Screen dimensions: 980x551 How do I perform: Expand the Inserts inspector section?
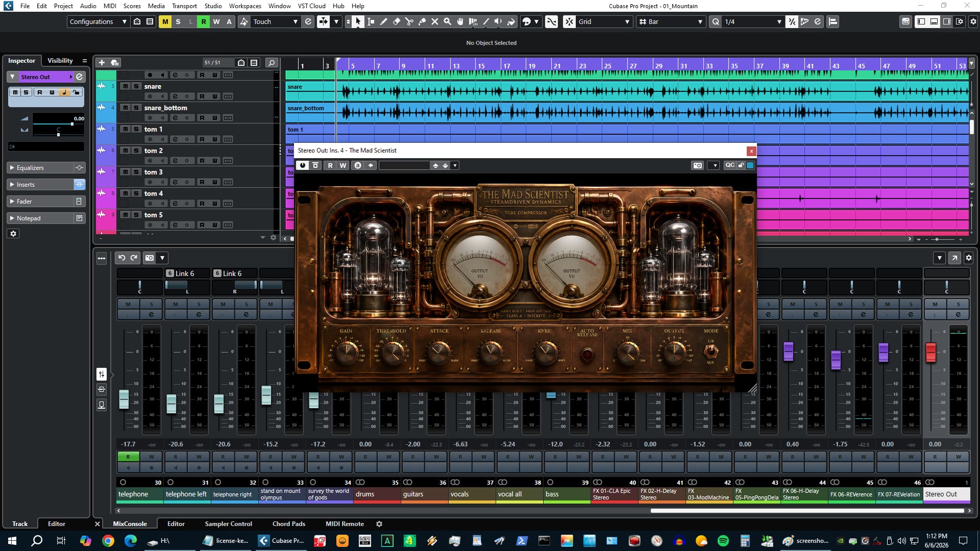tap(41, 184)
